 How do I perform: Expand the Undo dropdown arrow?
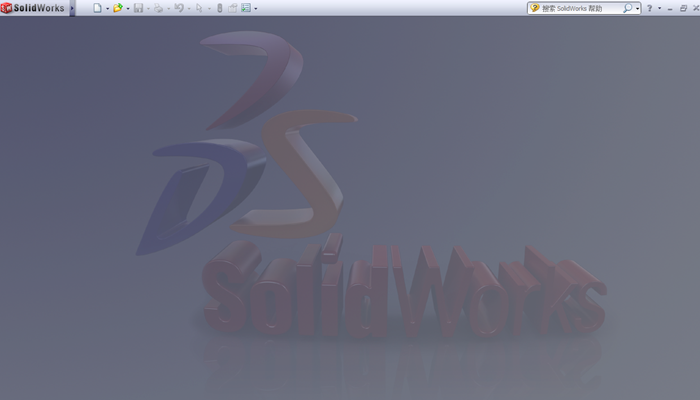coord(189,8)
